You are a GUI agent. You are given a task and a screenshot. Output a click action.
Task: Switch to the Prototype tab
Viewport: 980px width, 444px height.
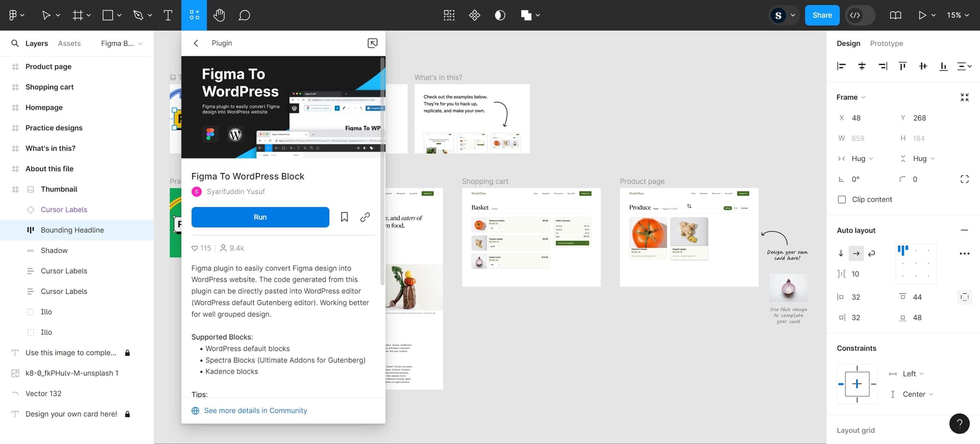tap(886, 43)
